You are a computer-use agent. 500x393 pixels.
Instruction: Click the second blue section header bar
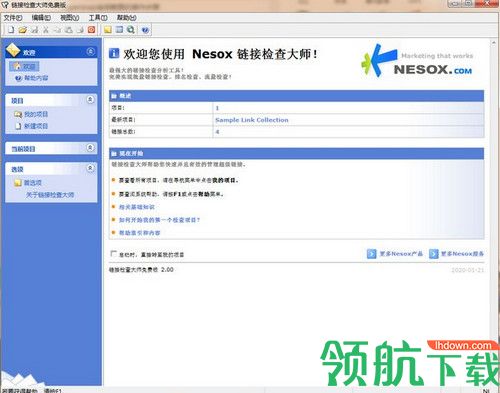pyautogui.click(x=297, y=153)
